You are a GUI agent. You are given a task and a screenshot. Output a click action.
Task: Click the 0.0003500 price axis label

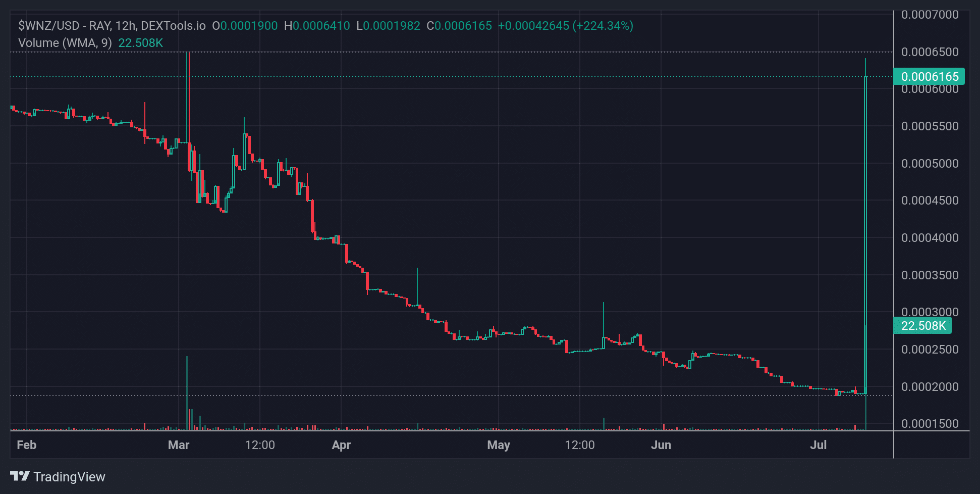point(930,275)
